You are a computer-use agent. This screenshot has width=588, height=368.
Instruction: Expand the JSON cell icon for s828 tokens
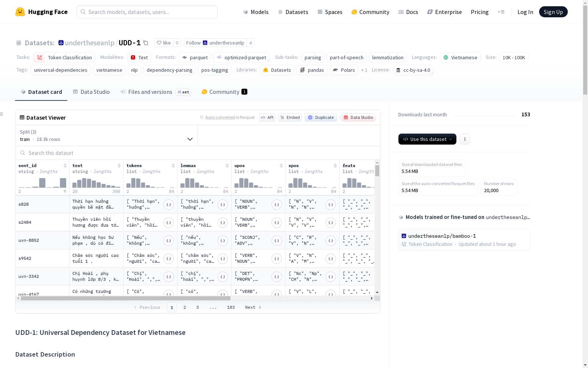pos(169,205)
